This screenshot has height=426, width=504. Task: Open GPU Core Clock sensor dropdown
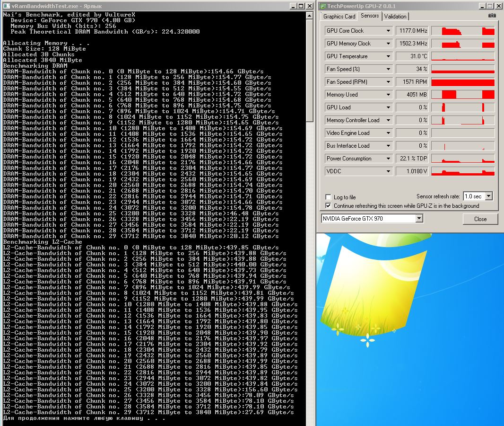(388, 31)
